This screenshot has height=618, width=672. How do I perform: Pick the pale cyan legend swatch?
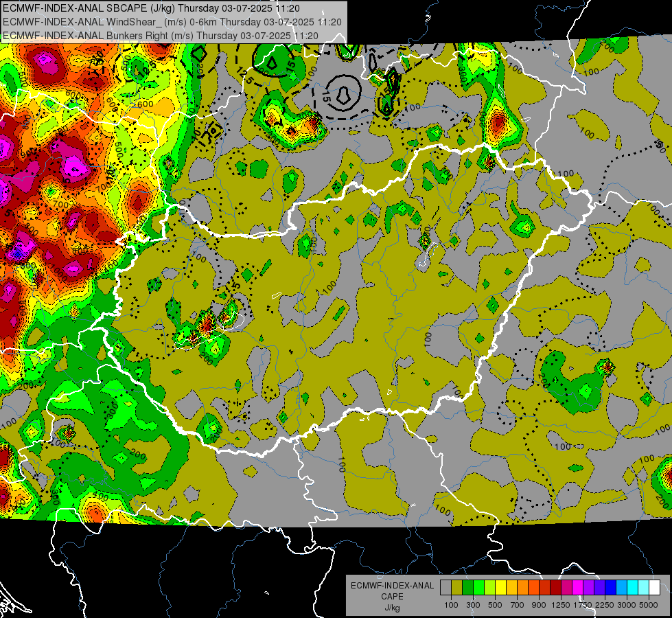[x=644, y=587]
